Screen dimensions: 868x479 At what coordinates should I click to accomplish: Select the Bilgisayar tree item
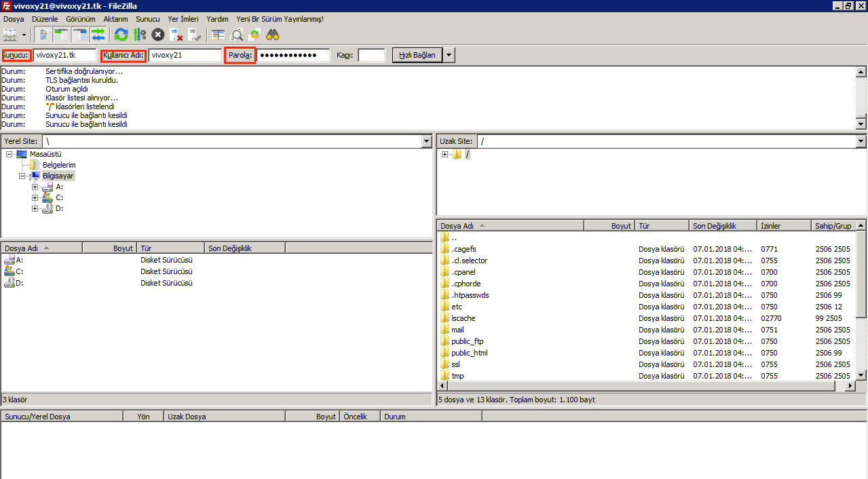(x=58, y=176)
